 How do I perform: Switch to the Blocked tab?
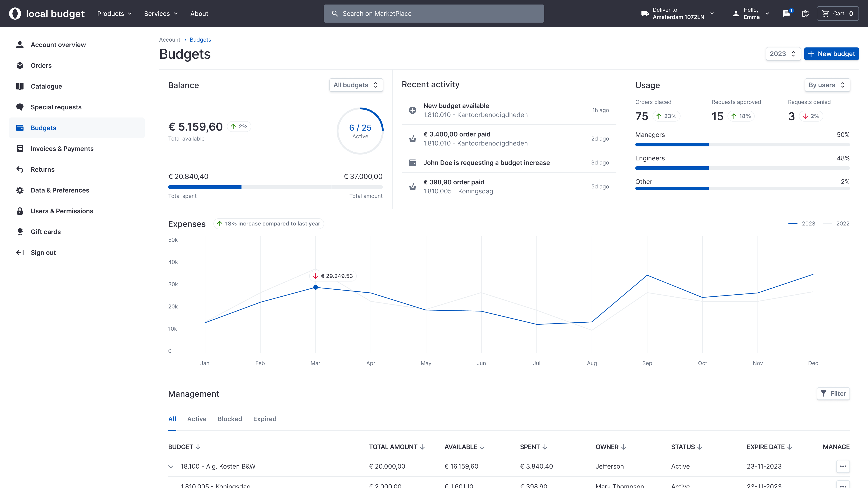tap(229, 419)
